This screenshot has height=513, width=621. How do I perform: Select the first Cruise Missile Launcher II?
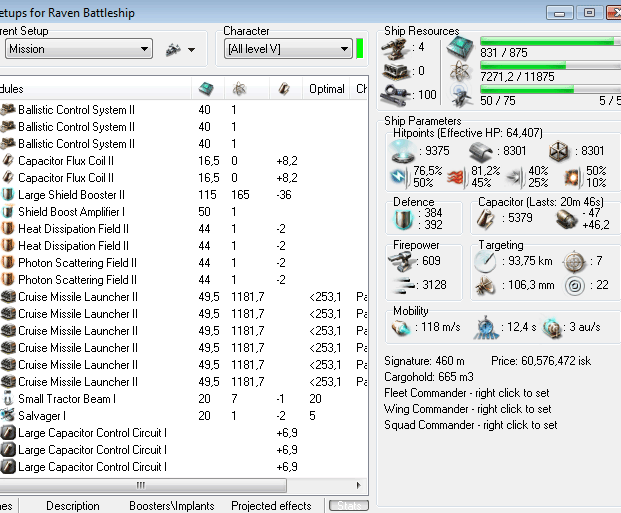(184, 297)
